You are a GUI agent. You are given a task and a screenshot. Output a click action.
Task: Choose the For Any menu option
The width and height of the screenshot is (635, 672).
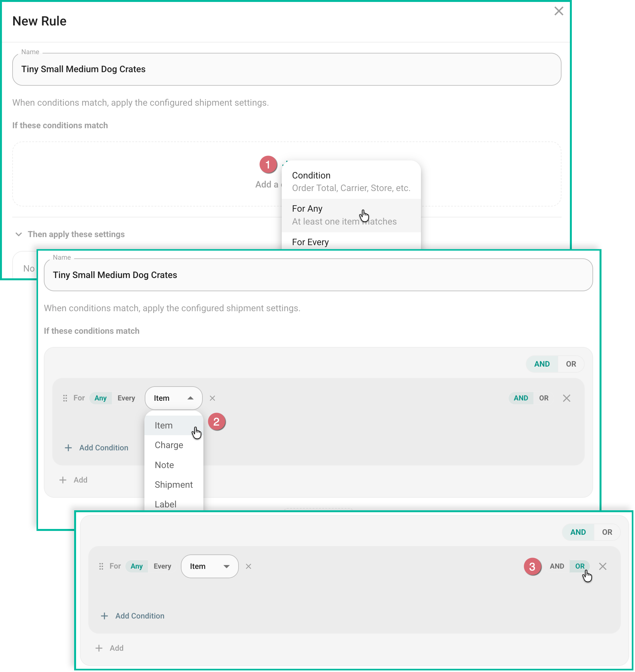point(352,216)
